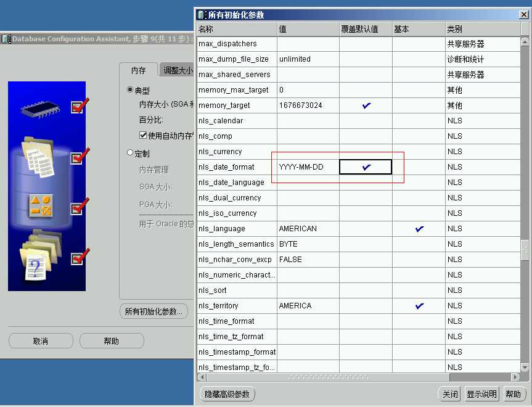Select the 典型 radio button
Screen dimensions: 532x407
coord(130,89)
